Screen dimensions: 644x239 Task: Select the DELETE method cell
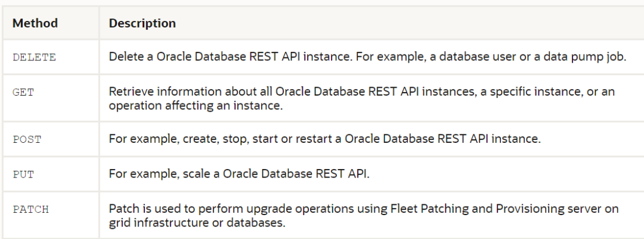point(34,57)
